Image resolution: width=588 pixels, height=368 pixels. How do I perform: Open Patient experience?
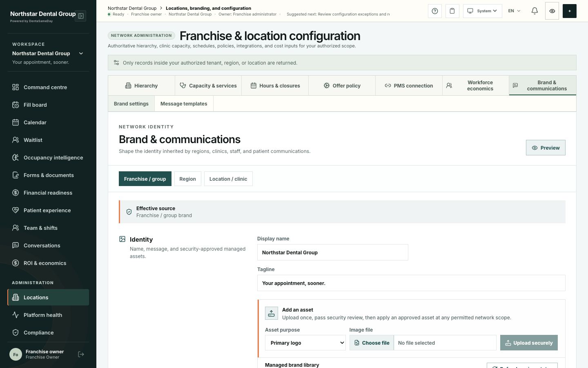(48, 210)
